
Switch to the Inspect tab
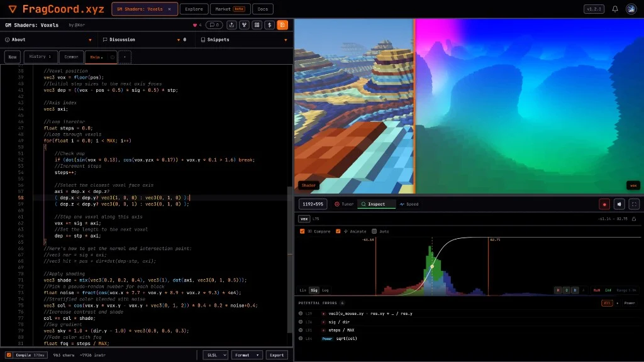click(376, 204)
